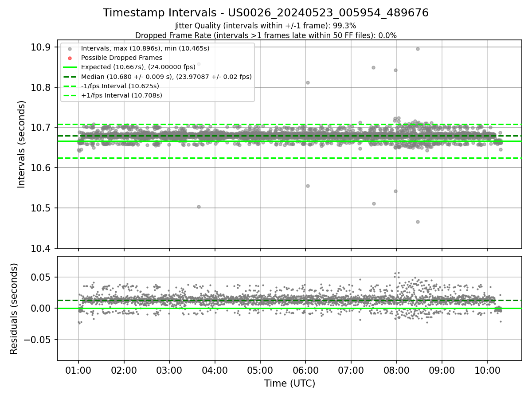Click the outlier point near 06:00 at 10.555
This screenshot has width=532, height=399.
[x=308, y=186]
